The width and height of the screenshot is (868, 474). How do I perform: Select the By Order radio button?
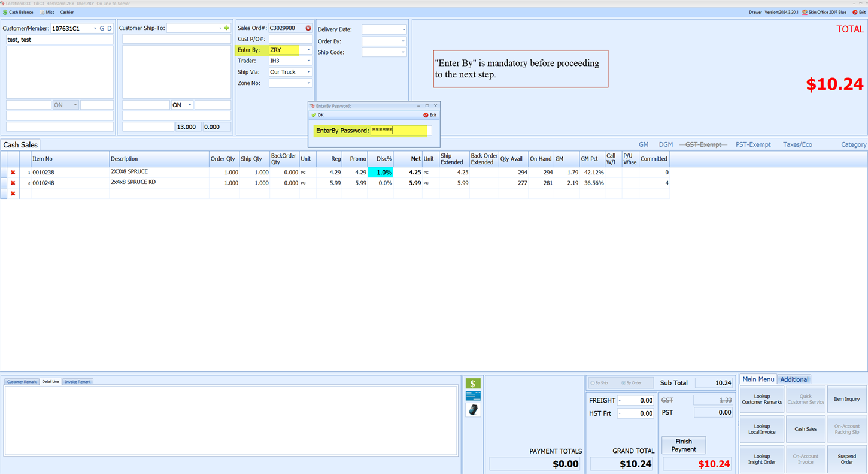coord(623,383)
